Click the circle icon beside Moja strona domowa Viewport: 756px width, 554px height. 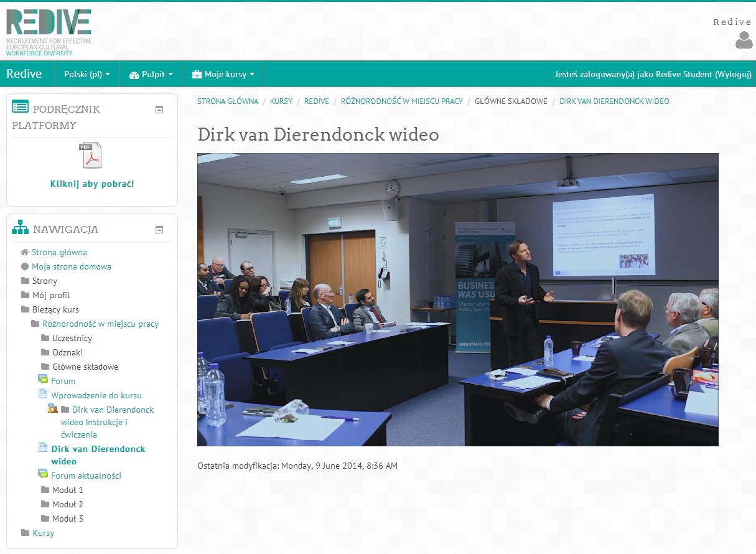(25, 266)
